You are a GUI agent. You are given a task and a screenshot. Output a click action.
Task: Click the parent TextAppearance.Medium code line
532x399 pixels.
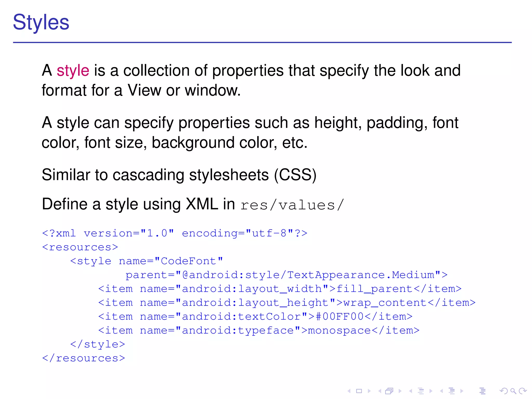pos(287,275)
